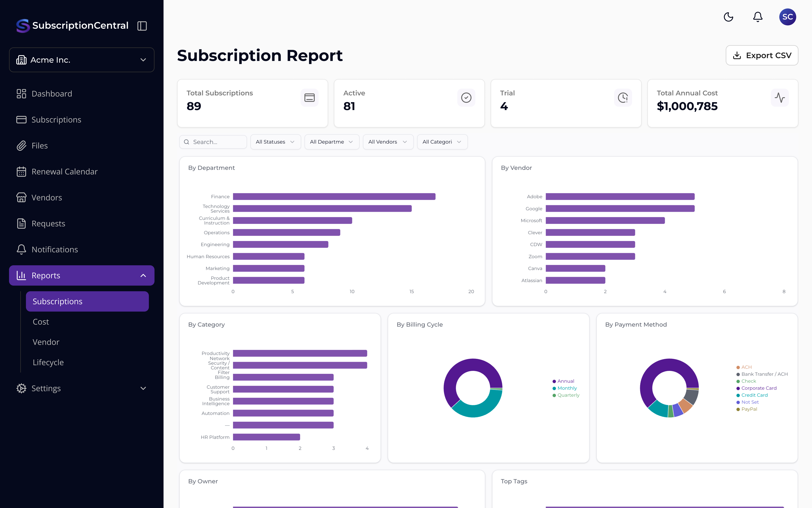The width and height of the screenshot is (812, 508).
Task: Click the Total Subscriptions value 89
Action: point(194,106)
